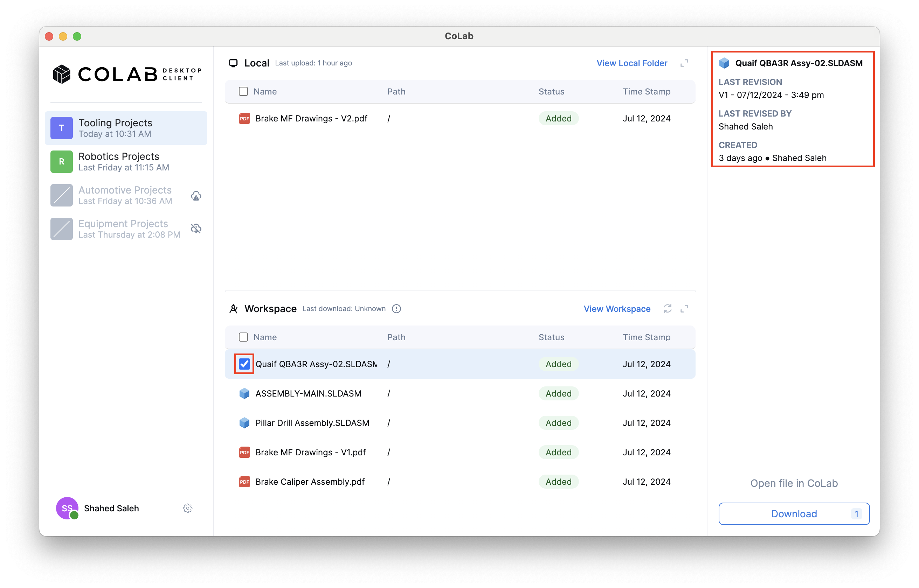Click PDF icon of Brake MF Drawings - V1.pdf
Screen dimensions: 919x588
coord(244,452)
